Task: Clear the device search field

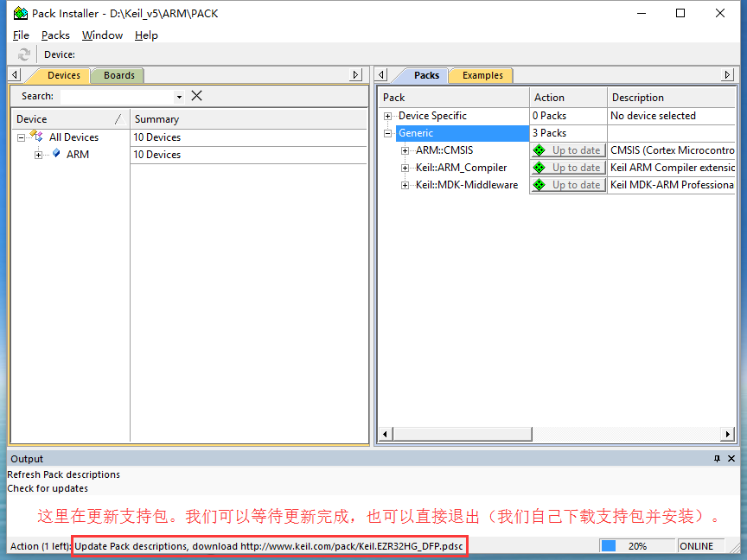Action: tap(196, 96)
